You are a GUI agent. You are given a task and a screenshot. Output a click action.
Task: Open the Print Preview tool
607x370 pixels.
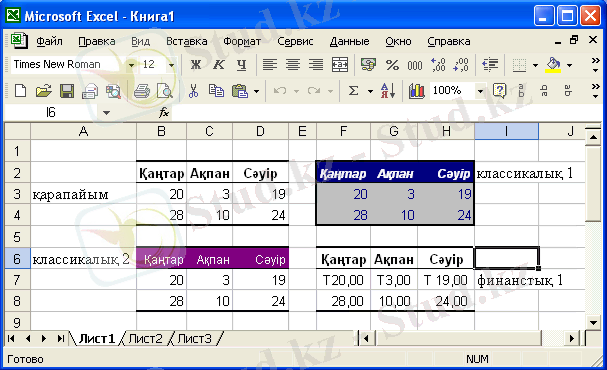(x=165, y=91)
